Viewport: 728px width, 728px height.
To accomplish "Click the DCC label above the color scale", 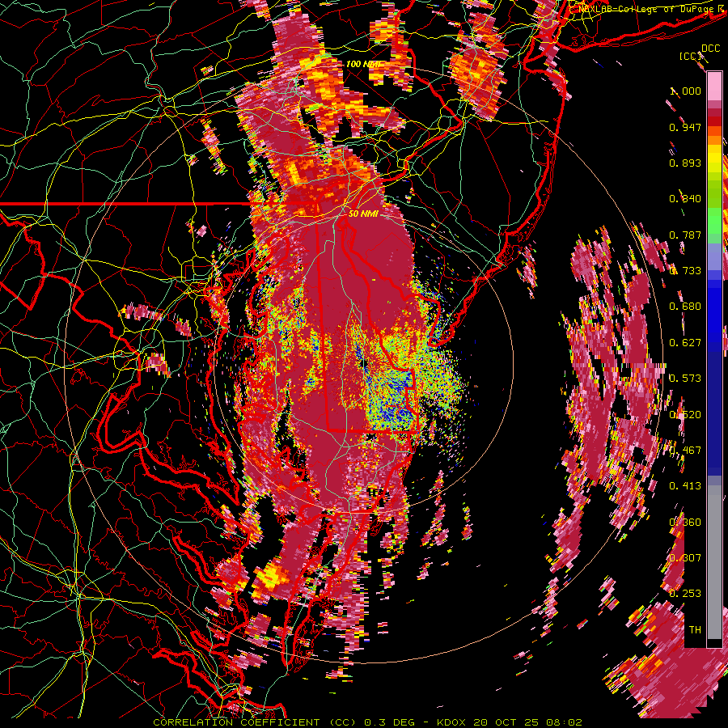I will [x=711, y=49].
